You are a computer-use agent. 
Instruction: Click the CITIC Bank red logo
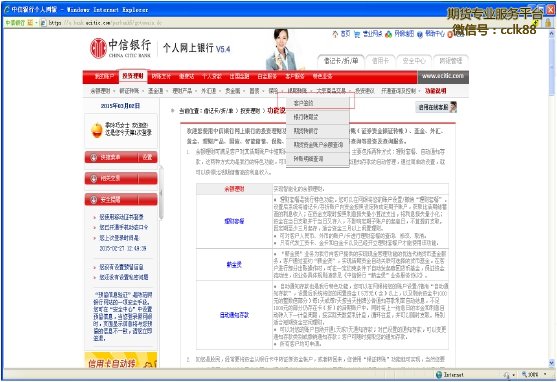pyautogui.click(x=98, y=48)
